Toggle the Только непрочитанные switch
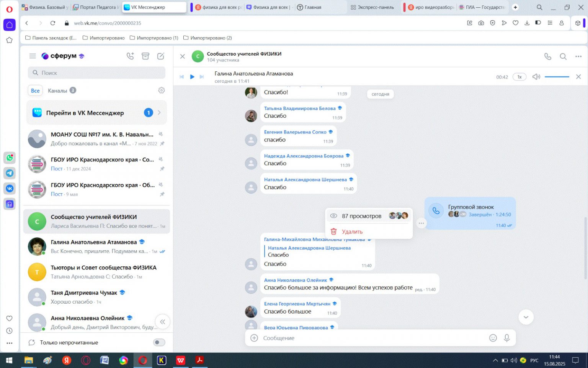Viewport: 588px width, 368px height. (x=159, y=342)
